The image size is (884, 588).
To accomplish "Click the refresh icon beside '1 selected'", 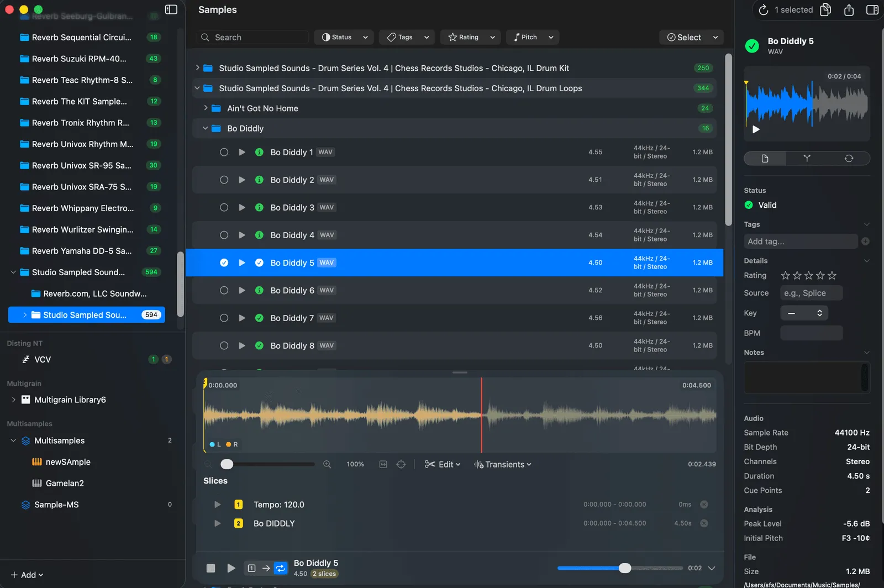I will point(763,10).
